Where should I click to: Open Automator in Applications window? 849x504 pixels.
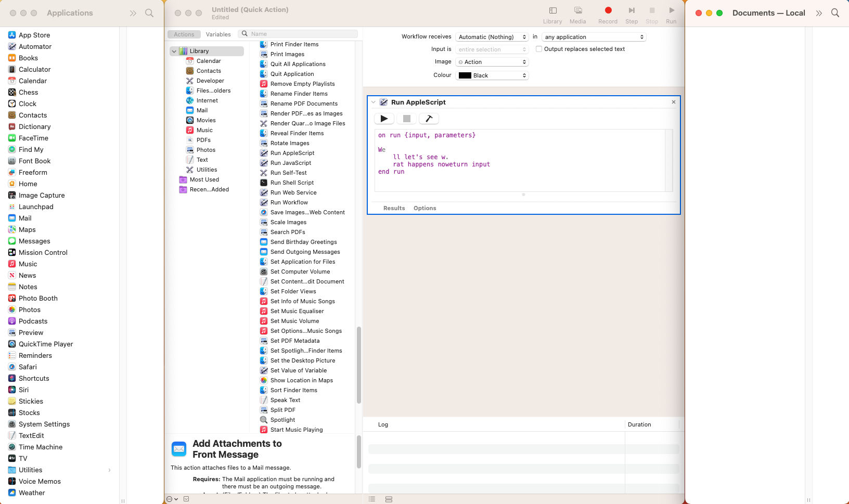click(35, 46)
